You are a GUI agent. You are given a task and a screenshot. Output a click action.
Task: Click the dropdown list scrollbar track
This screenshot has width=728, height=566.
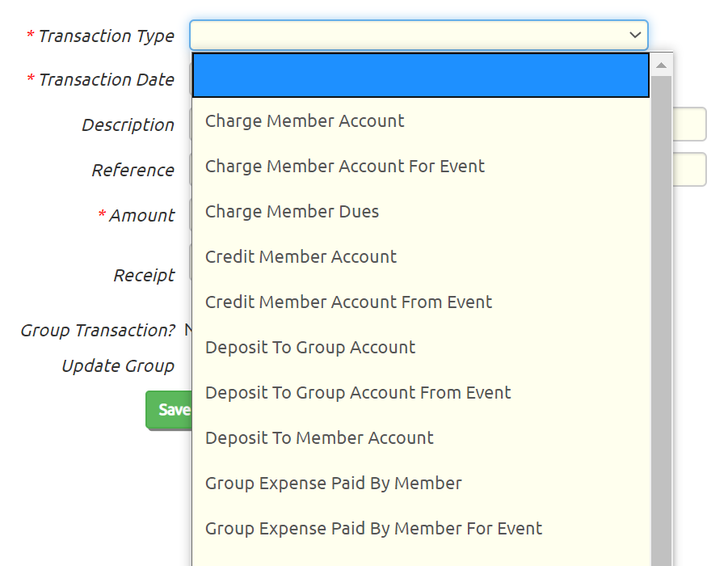[x=661, y=321]
